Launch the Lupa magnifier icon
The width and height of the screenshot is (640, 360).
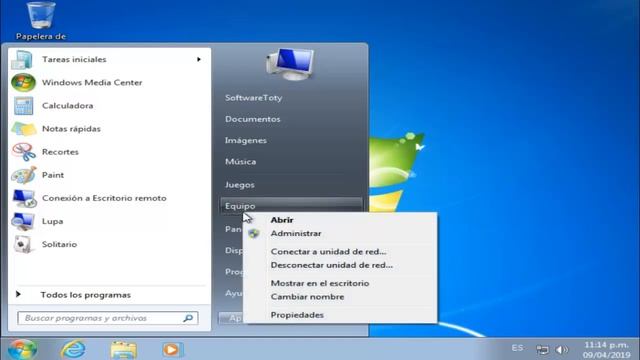point(23,221)
